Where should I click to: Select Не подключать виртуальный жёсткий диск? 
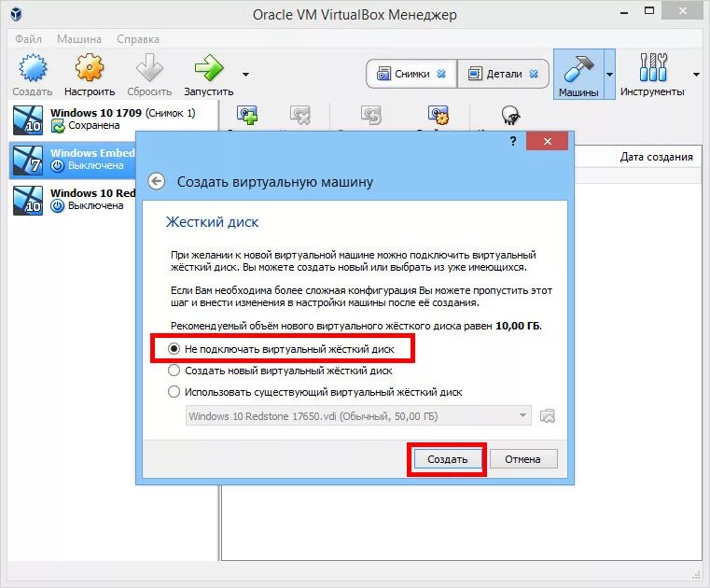tap(281, 349)
